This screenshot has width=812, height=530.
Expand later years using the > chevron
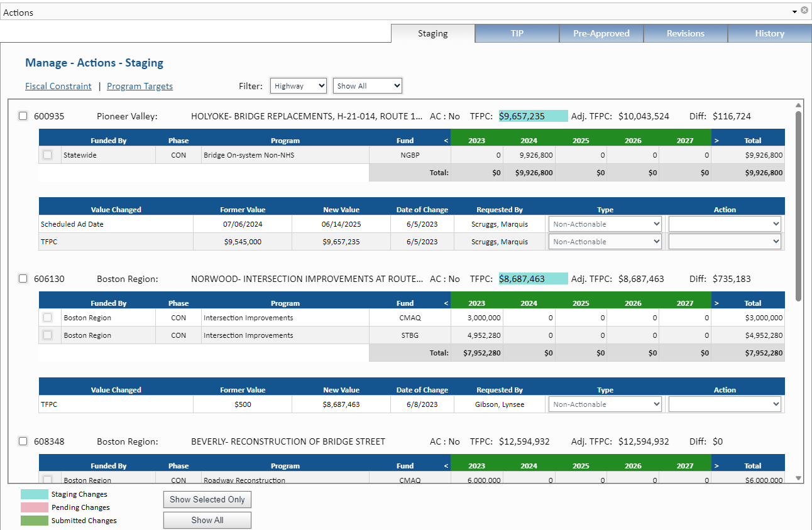tap(716, 140)
